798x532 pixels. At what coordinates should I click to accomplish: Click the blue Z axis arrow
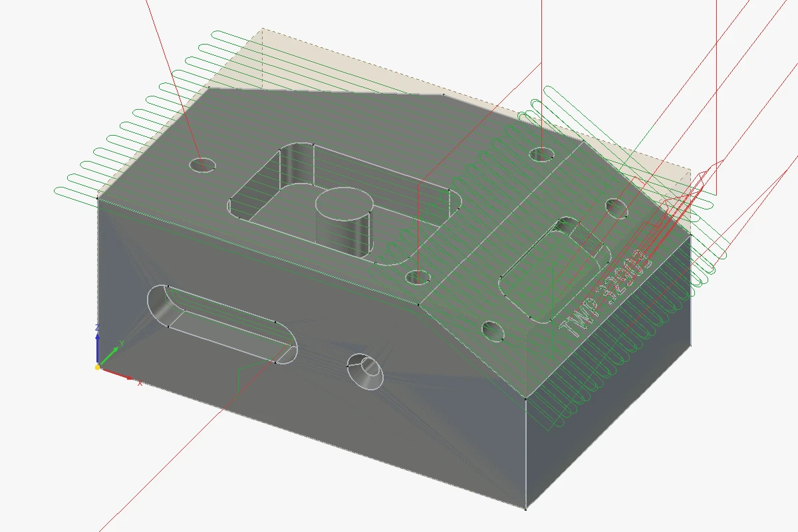pos(97,346)
